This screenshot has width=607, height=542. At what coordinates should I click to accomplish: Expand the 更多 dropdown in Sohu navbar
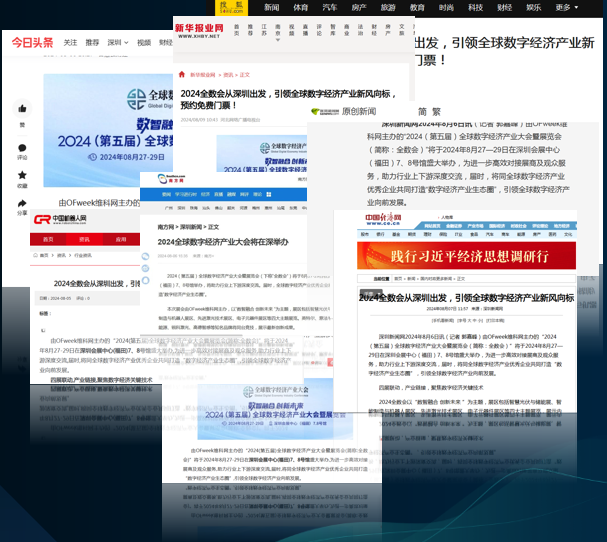tap(568, 7)
